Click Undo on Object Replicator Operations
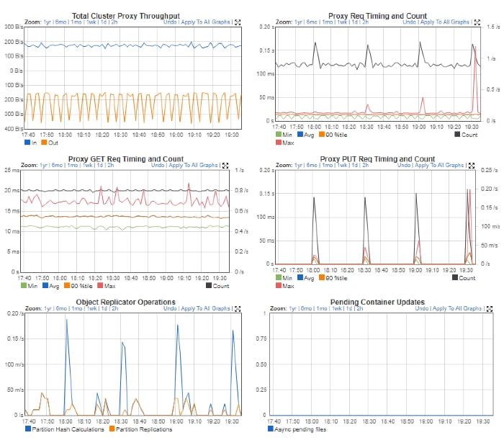 pyautogui.click(x=170, y=308)
